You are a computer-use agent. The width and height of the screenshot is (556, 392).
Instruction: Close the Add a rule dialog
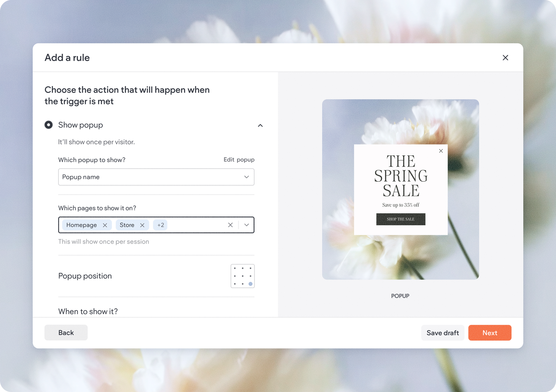[x=505, y=58]
